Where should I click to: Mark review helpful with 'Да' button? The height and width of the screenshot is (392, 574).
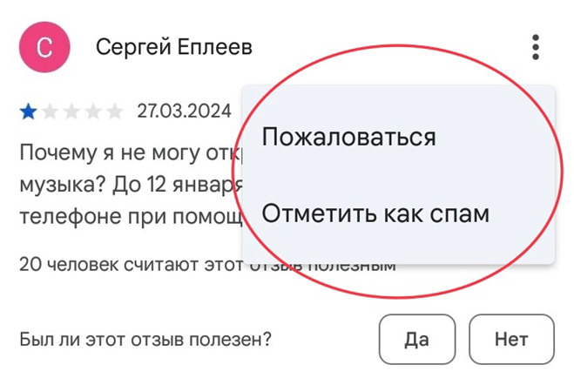(417, 339)
